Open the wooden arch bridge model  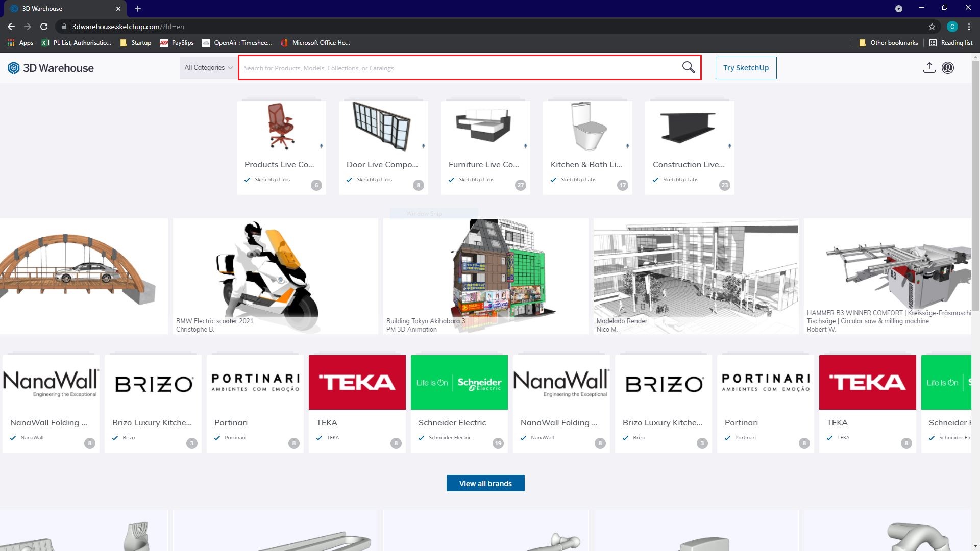point(84,277)
